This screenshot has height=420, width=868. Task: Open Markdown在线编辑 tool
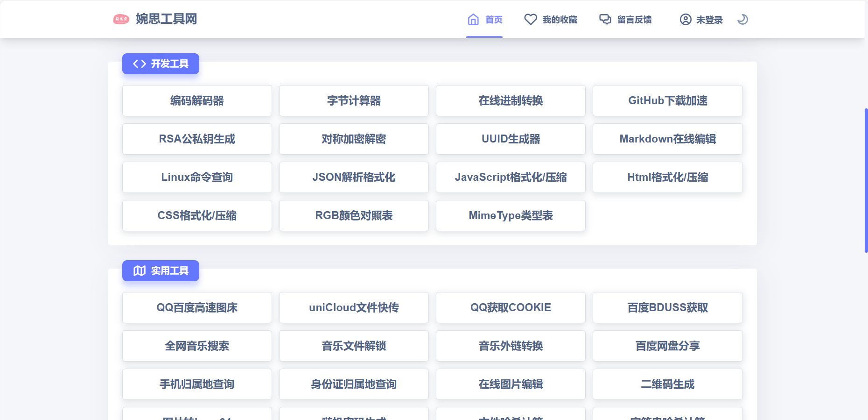pos(668,139)
